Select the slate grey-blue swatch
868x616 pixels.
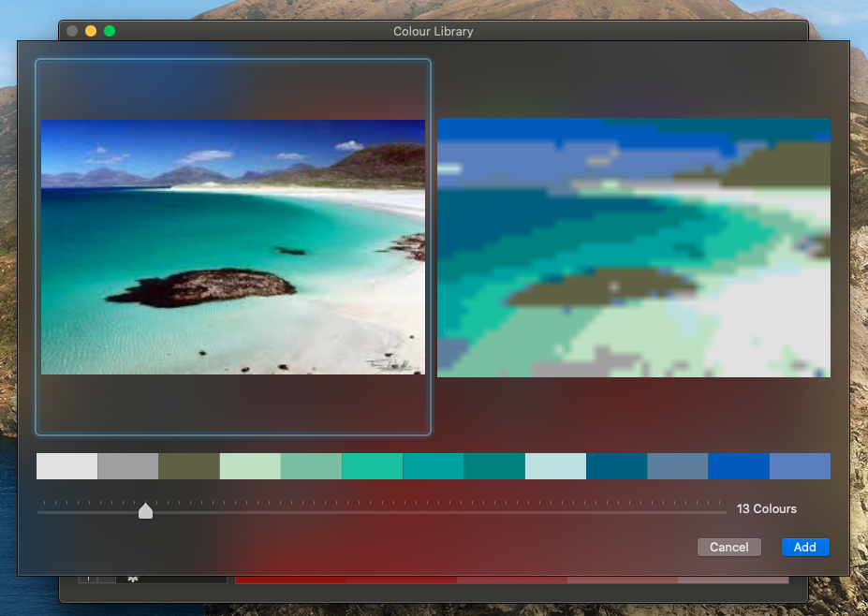(x=678, y=466)
